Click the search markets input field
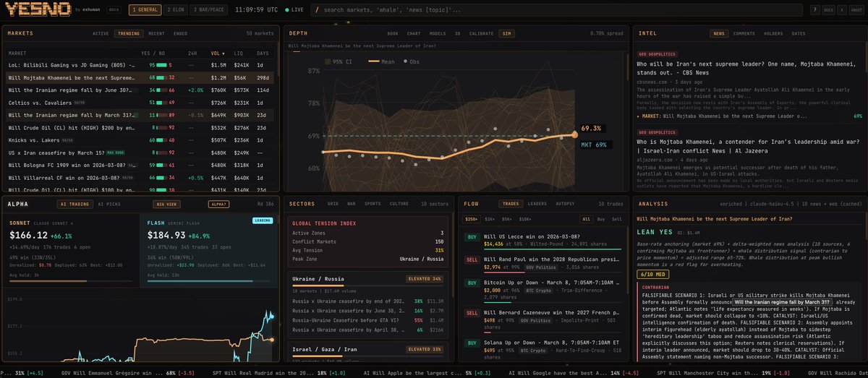The width and height of the screenshot is (868, 378). (557, 10)
